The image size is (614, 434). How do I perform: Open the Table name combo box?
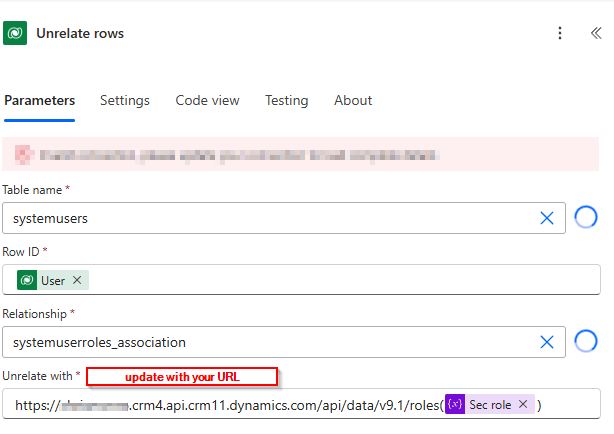click(270, 218)
